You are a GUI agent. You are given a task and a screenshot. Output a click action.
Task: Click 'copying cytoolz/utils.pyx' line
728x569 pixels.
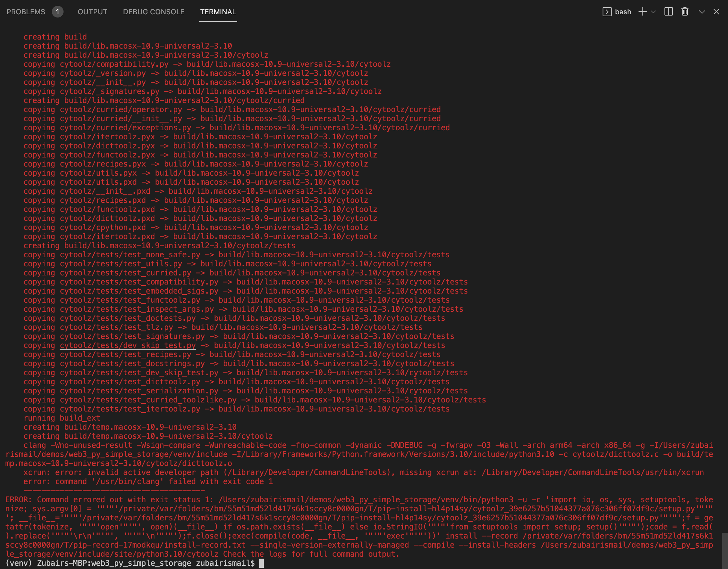pos(191,173)
